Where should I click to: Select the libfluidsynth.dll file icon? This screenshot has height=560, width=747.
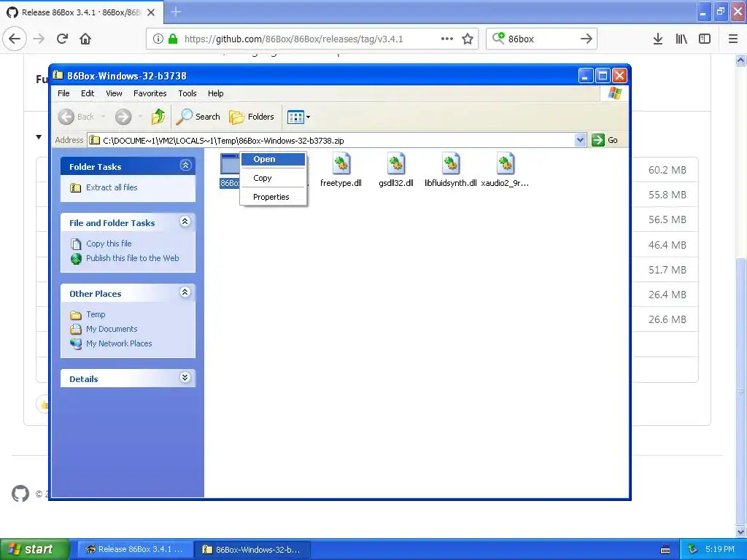[450, 164]
